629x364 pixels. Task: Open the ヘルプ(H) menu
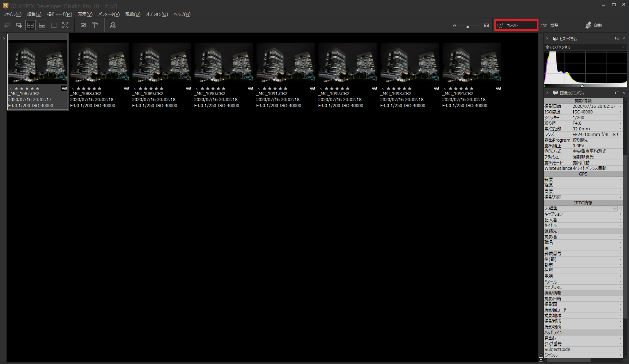coord(182,14)
